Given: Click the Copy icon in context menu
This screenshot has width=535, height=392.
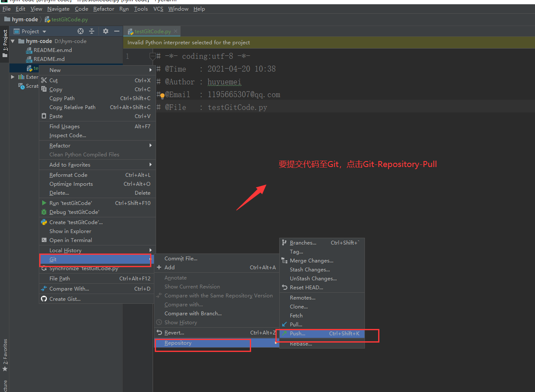Looking at the screenshot, I should click(x=44, y=89).
